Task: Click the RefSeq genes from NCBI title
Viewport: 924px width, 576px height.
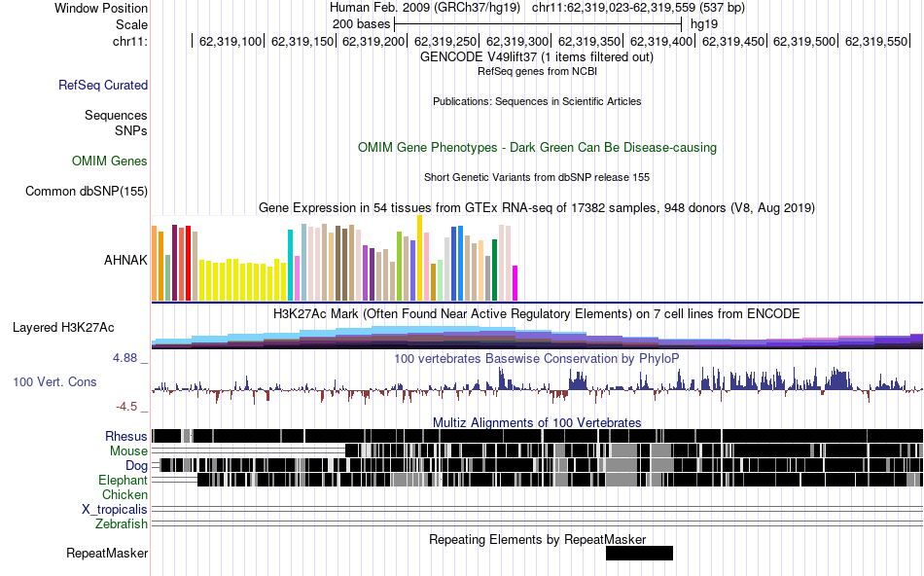Action: pyautogui.click(x=537, y=71)
